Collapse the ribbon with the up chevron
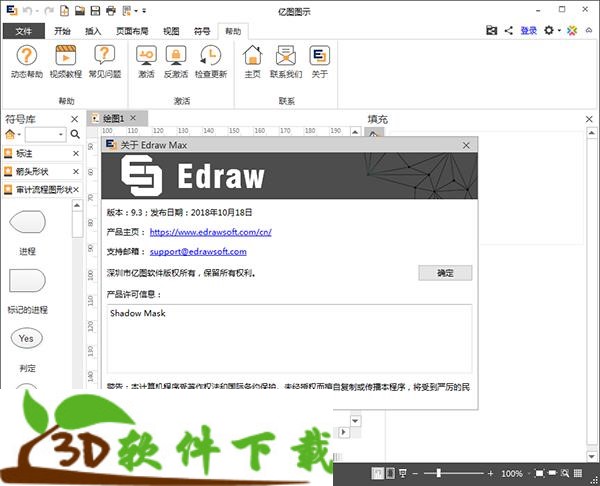The height and width of the screenshot is (486, 600). [x=589, y=31]
